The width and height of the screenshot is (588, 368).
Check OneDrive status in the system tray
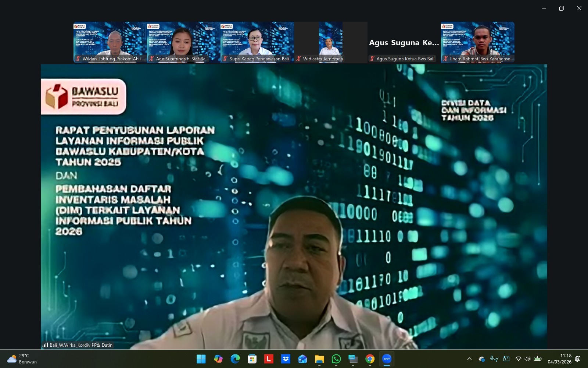(481, 359)
